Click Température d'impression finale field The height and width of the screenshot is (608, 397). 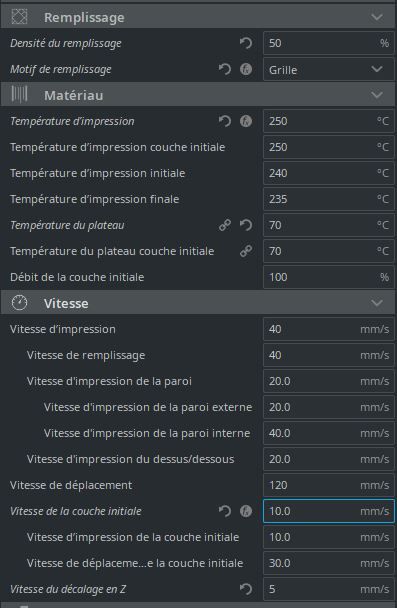point(329,199)
